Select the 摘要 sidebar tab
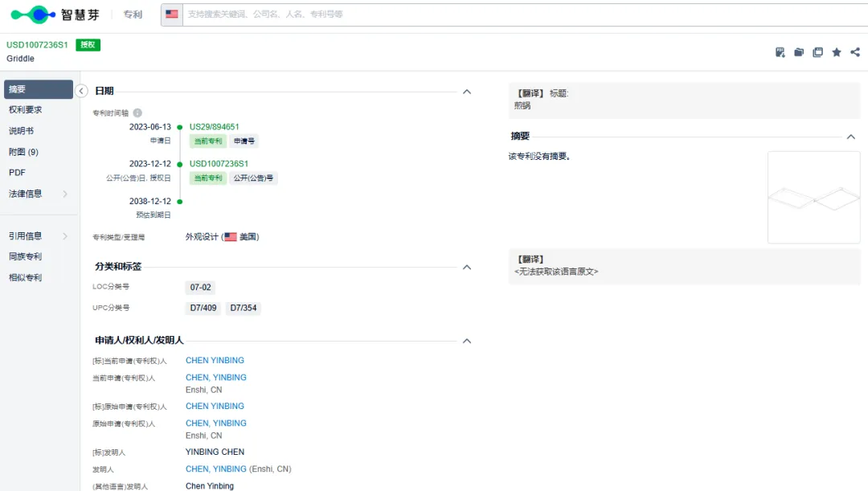 [x=39, y=89]
